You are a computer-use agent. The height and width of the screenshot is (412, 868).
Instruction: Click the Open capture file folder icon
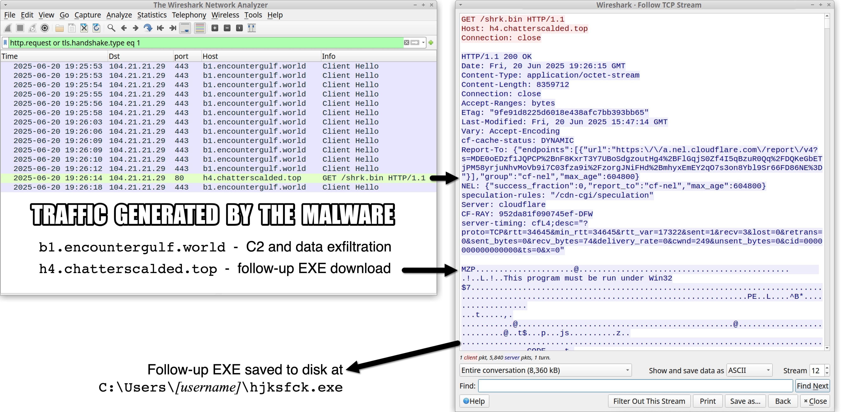(x=60, y=28)
